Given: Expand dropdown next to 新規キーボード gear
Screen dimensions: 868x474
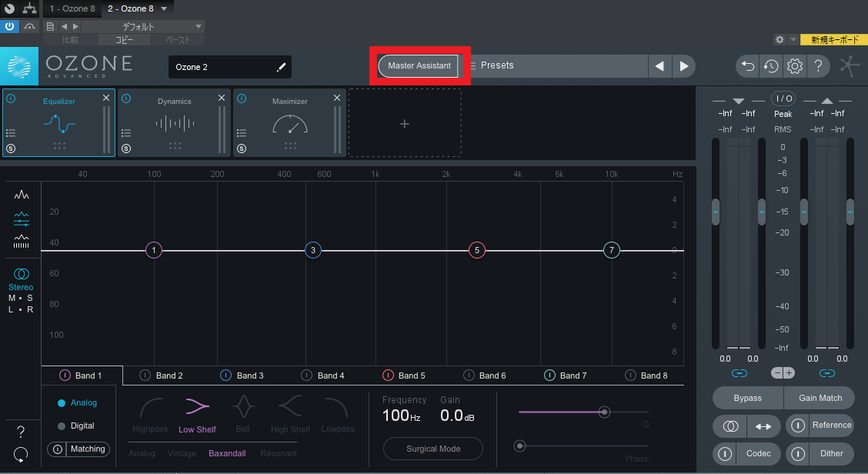Looking at the screenshot, I should (793, 40).
